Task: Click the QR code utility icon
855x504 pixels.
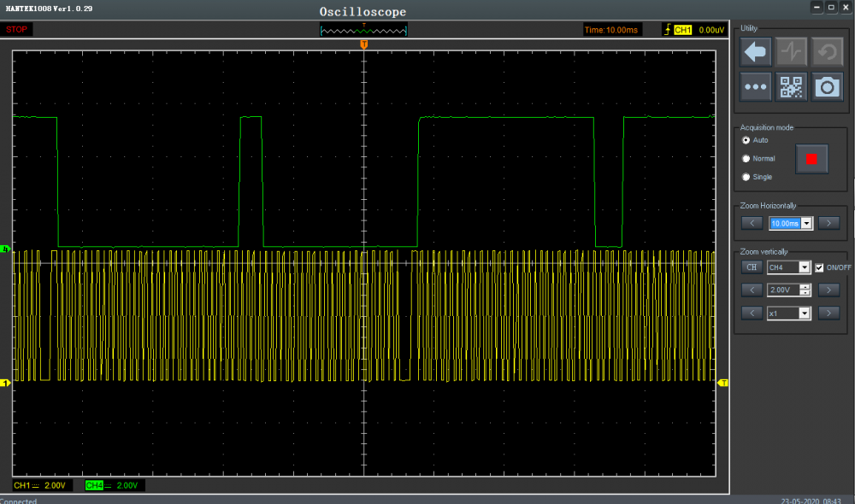Action: pyautogui.click(x=792, y=86)
